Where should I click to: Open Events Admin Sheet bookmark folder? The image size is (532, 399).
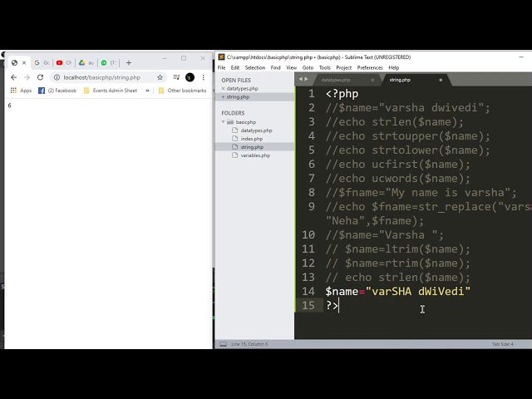[111, 91]
